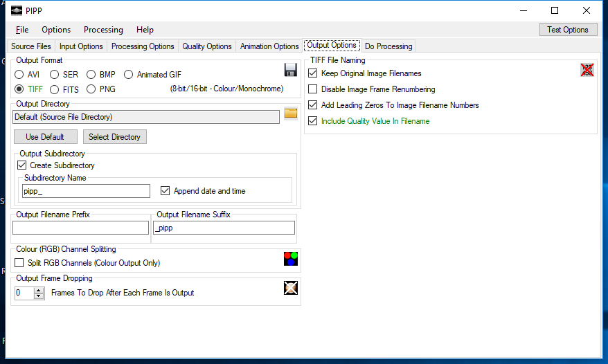Toggle Include Quality Value In Filename
608x364 pixels.
click(x=312, y=121)
